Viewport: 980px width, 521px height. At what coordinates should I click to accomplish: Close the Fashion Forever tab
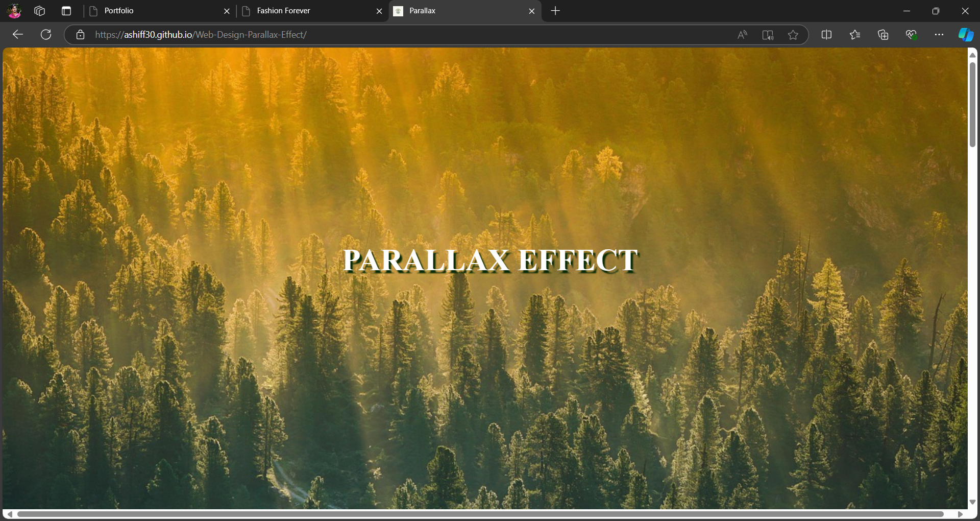point(379,11)
